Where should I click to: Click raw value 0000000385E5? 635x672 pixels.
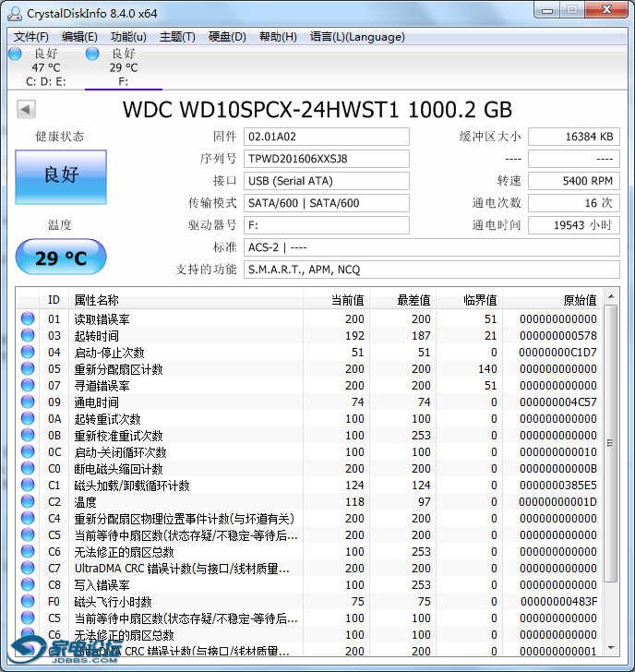pos(557,486)
